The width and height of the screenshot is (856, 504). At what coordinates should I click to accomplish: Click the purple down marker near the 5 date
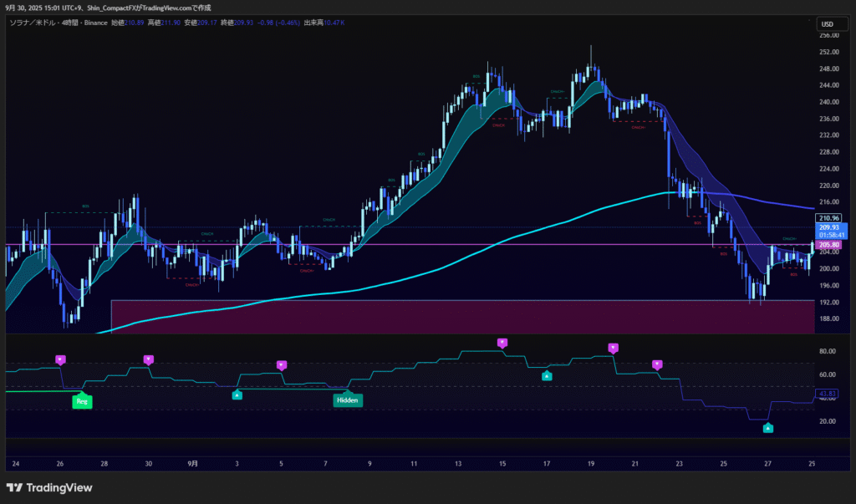tap(282, 365)
